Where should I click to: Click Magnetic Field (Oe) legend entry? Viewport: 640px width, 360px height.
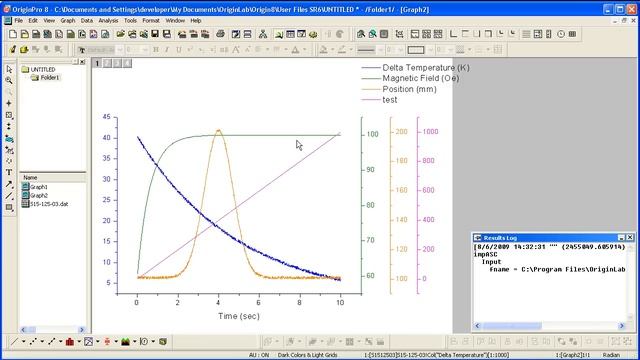click(x=410, y=78)
